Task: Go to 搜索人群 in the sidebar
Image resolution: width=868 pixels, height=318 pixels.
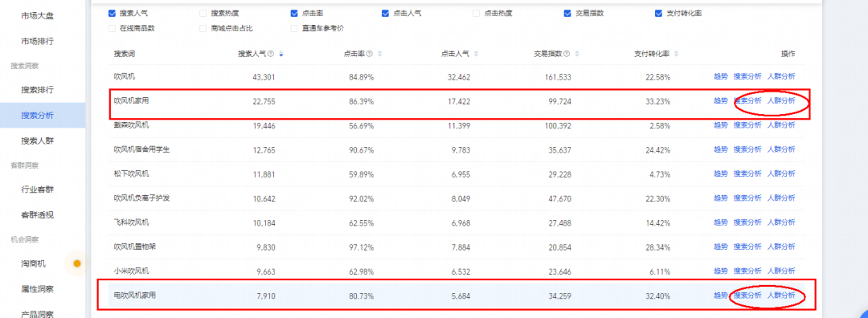Action: click(37, 141)
